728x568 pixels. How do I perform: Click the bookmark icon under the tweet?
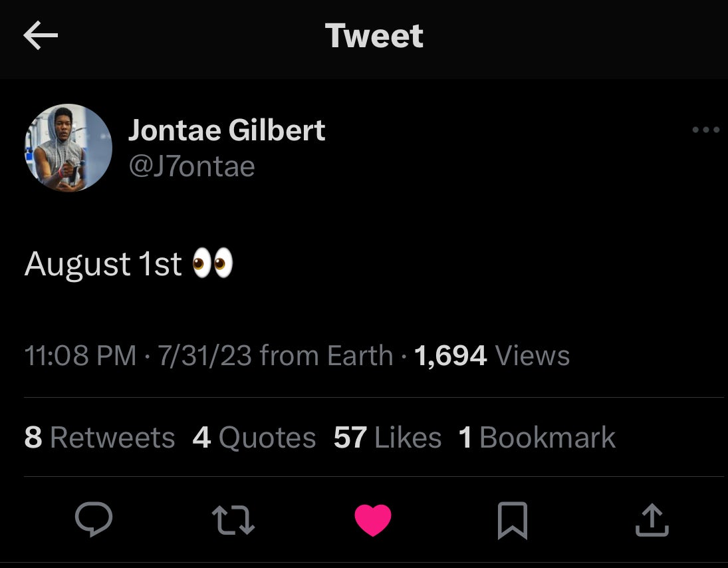click(513, 521)
